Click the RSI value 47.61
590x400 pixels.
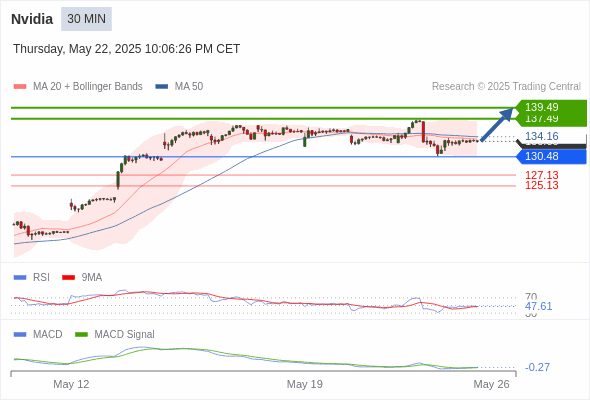538,306
